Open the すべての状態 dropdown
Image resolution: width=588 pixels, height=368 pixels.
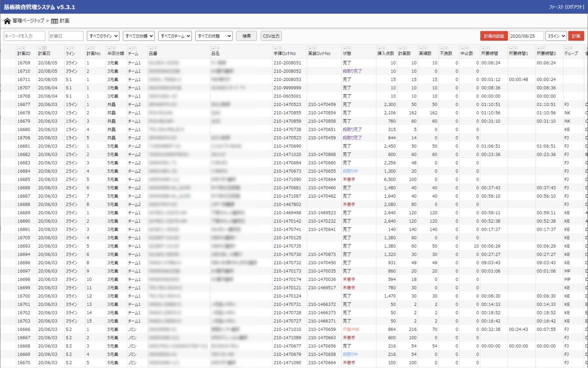click(214, 36)
